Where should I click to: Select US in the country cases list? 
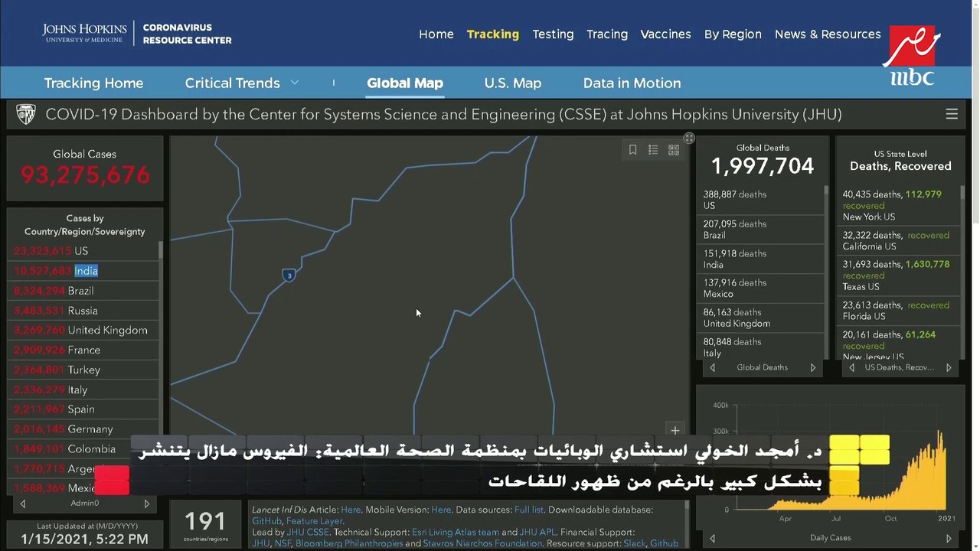[84, 251]
